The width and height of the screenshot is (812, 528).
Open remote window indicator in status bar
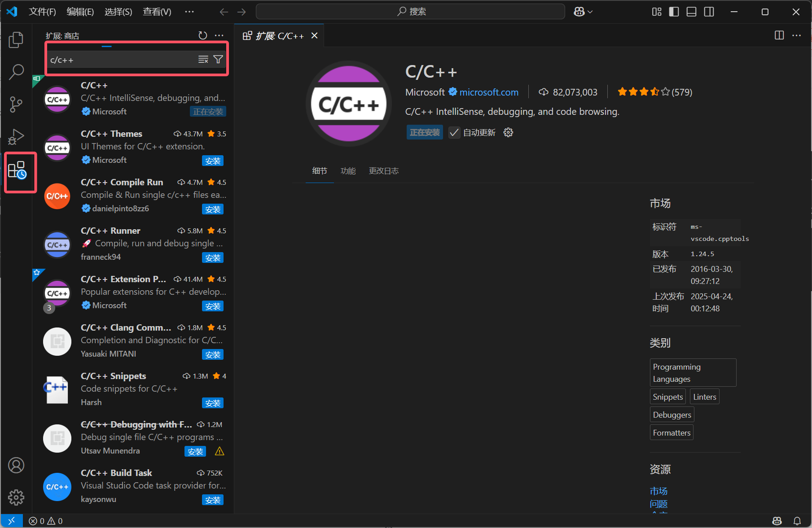[12, 521]
